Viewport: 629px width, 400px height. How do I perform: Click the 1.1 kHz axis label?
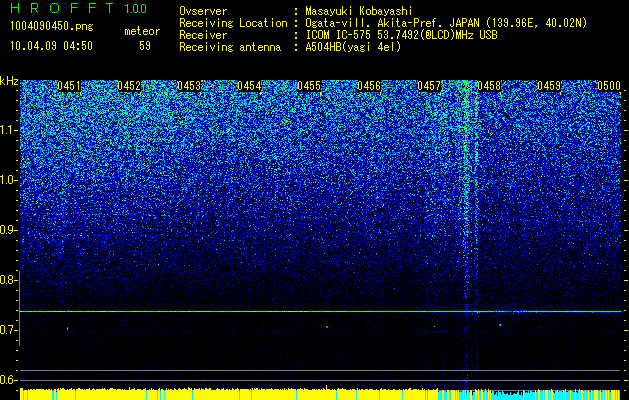pos(8,130)
